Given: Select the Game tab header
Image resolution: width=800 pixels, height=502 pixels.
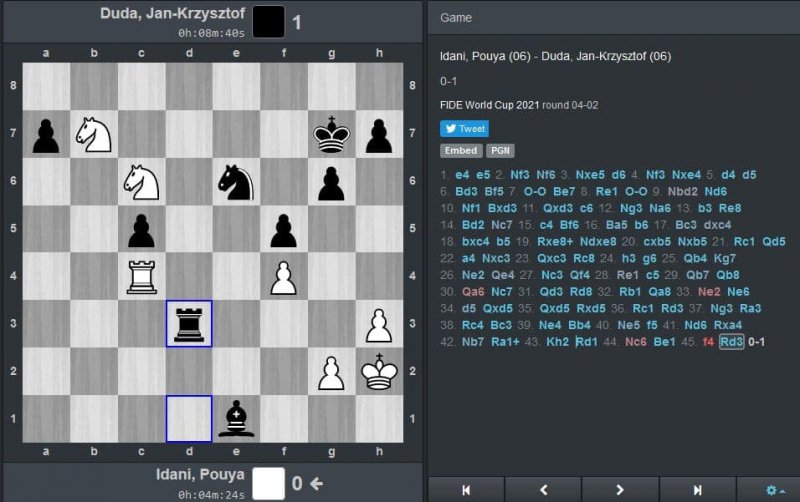Looking at the screenshot, I should 456,17.
